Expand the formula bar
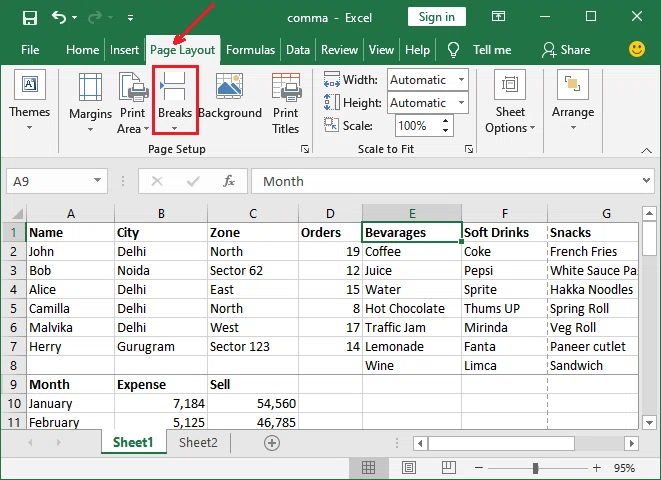661x480 pixels. coord(646,180)
